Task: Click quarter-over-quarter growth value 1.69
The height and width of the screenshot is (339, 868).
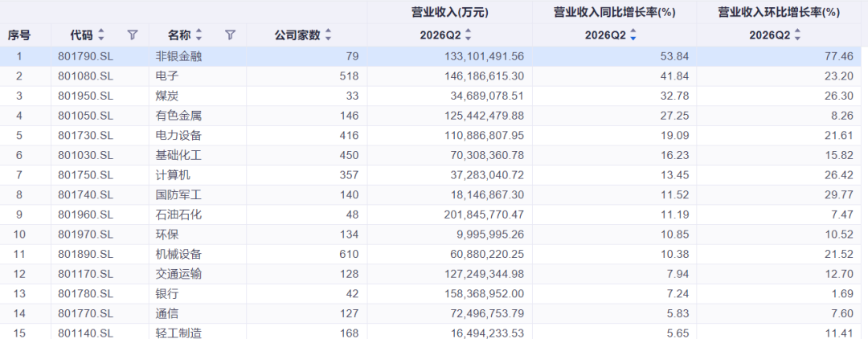Action: (843, 293)
